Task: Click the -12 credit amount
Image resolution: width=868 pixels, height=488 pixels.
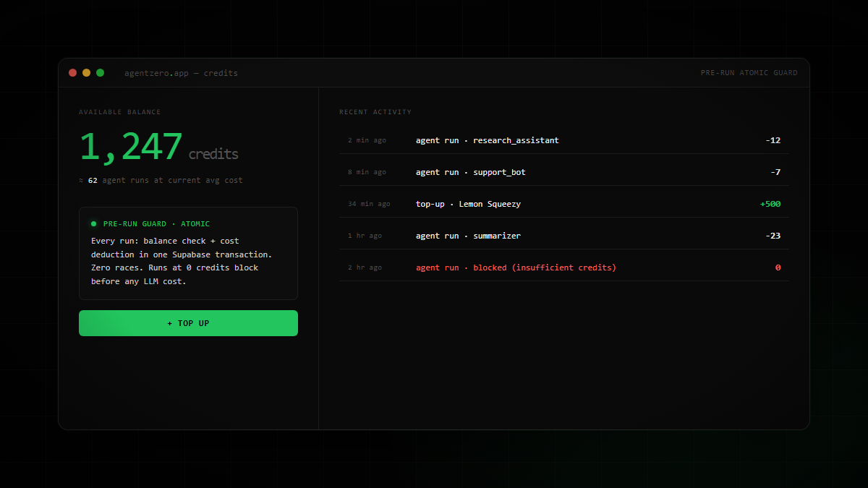Action: point(773,140)
